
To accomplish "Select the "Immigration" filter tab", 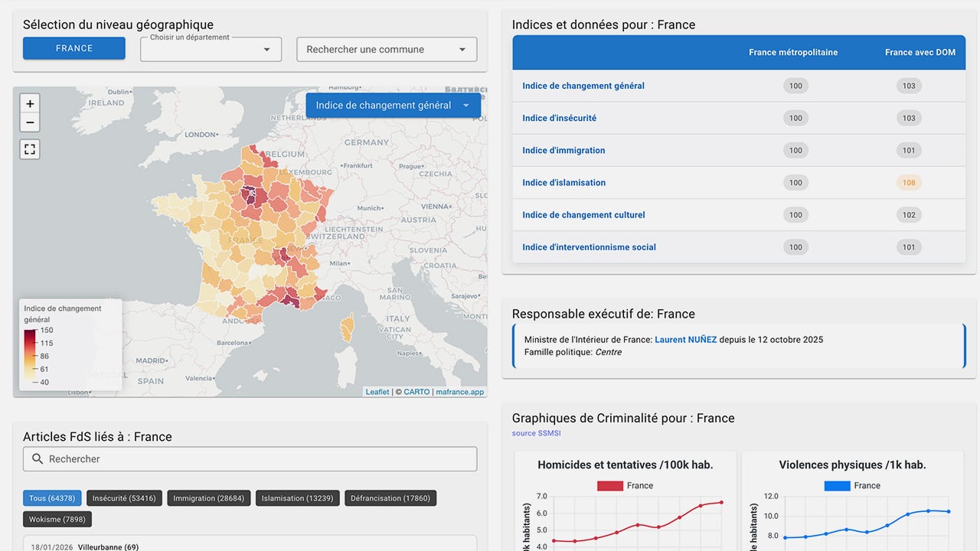I will click(208, 497).
